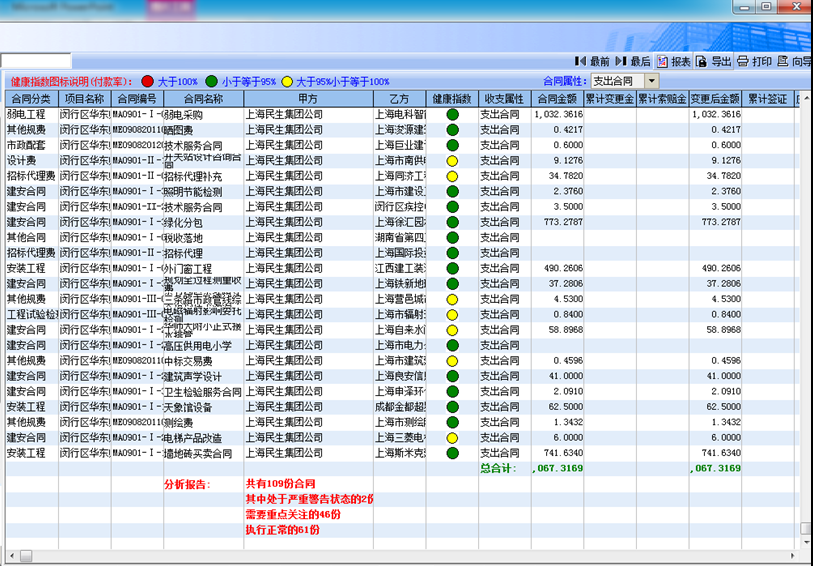
Task: Click yellow health indicator for 中标交易费 row
Action: [x=452, y=361]
